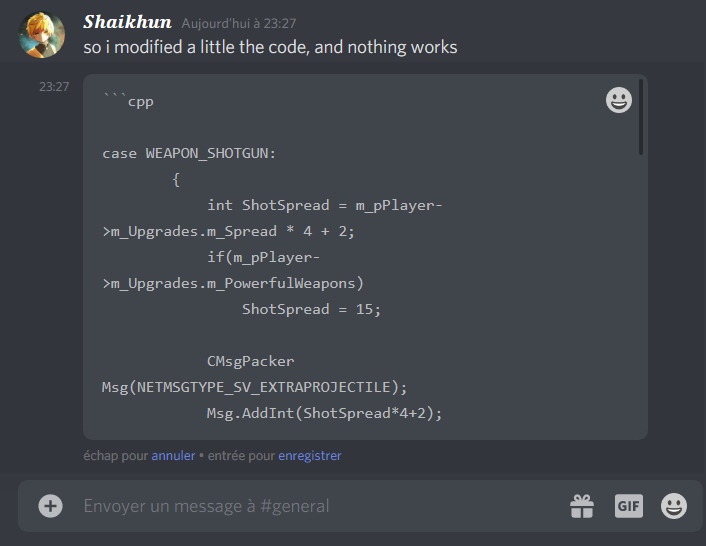Screen dimensions: 706x546
Task: Save the edit via the enregistrer link
Action: (x=310, y=456)
